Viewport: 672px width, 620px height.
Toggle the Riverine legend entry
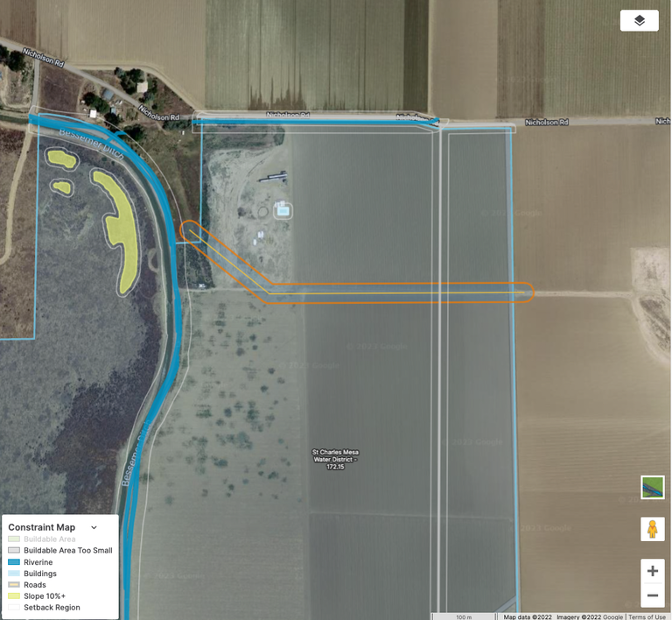pos(31,562)
